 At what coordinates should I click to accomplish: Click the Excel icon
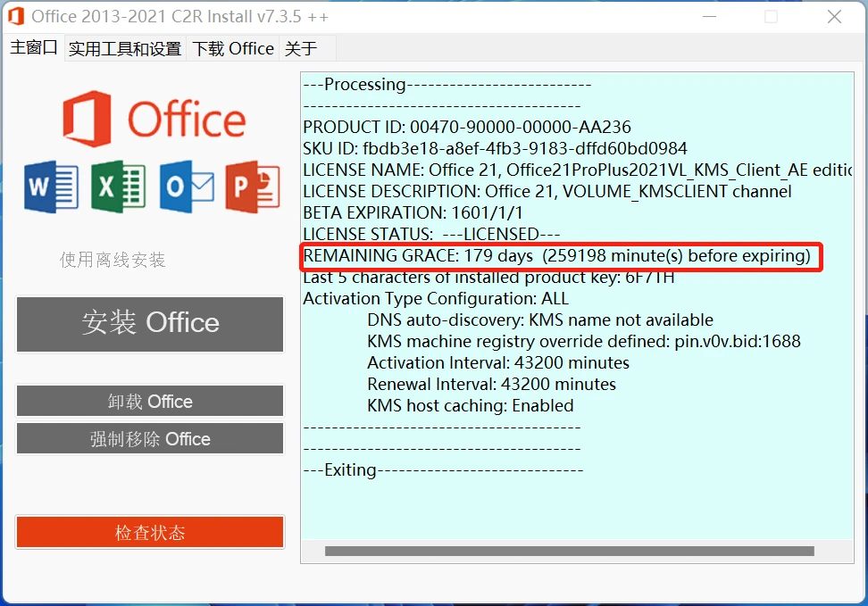[x=119, y=187]
